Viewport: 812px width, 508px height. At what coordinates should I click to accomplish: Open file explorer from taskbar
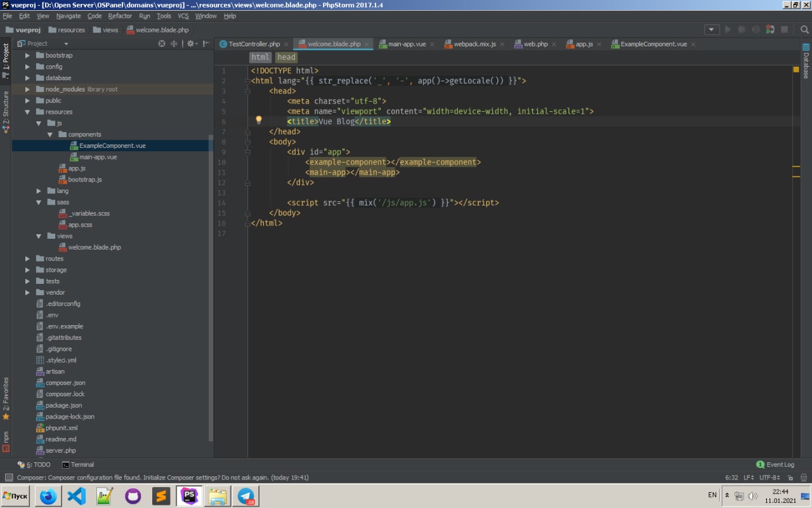point(218,496)
